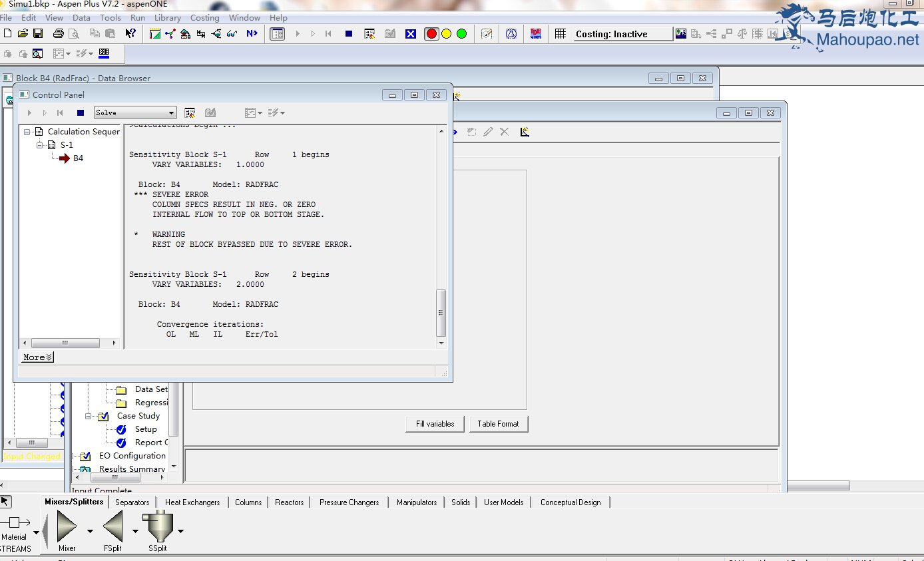Open the Solve dropdown in Control Panel

point(172,113)
